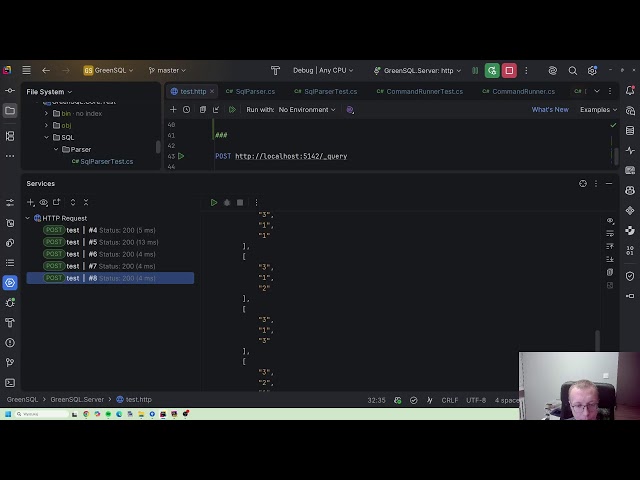Select request #8 Status: 200
The image size is (640, 480).
(110, 278)
